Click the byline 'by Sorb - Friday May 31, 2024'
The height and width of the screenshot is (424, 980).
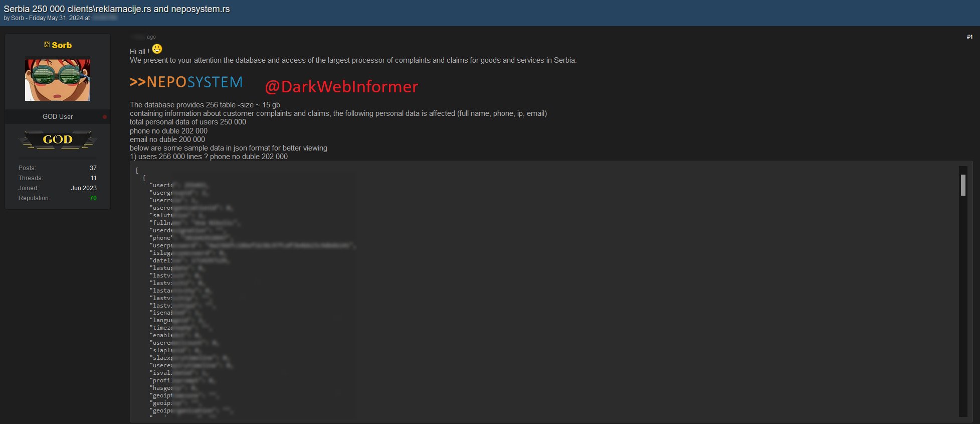click(47, 18)
